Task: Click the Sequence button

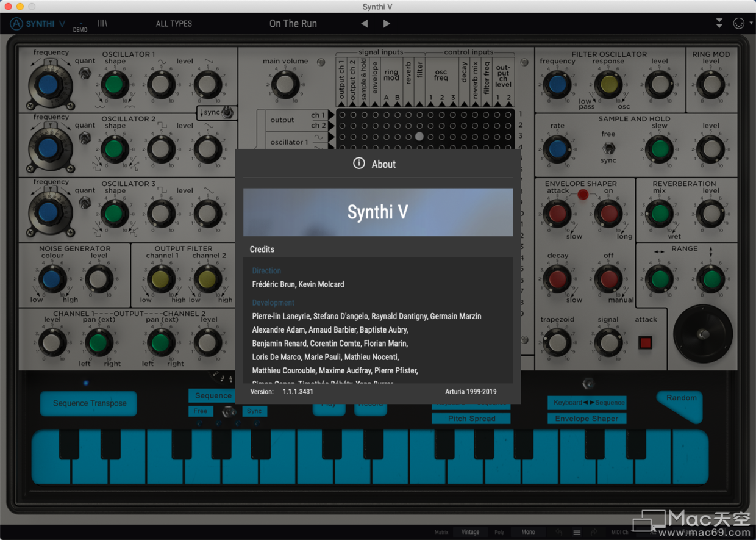Action: (212, 395)
